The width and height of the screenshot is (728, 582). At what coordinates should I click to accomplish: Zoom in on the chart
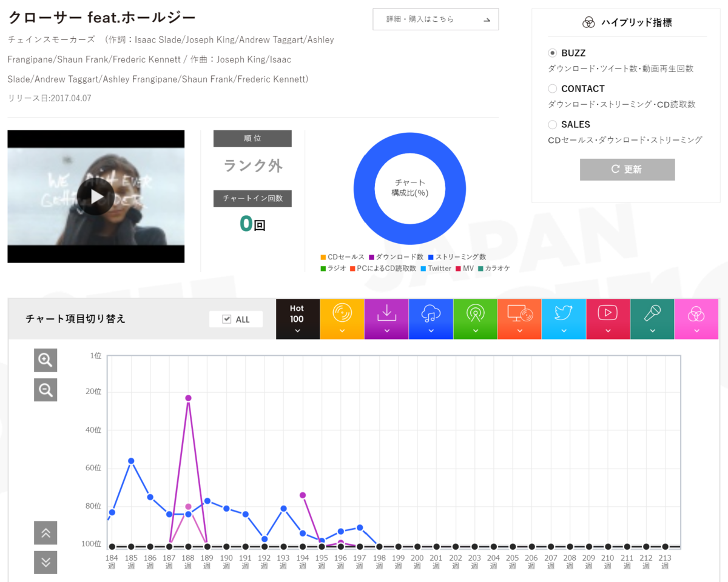click(45, 360)
